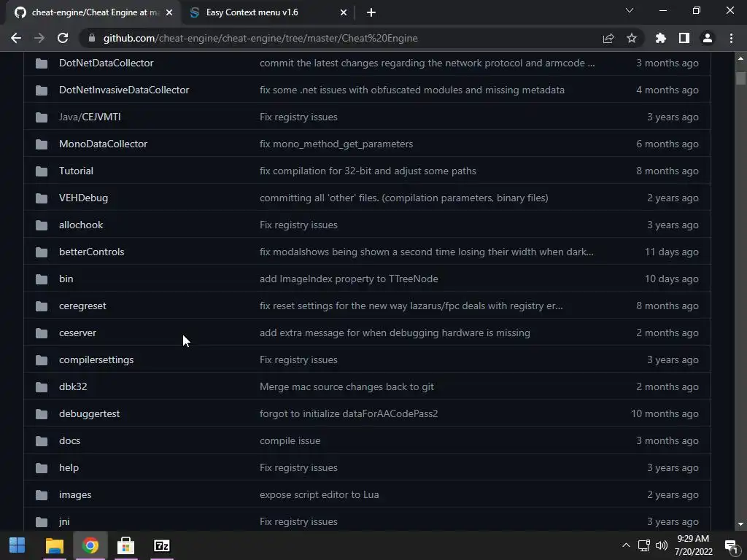Open commit 'compile issue' for docs
The height and width of the screenshot is (560, 747).
[x=290, y=440]
